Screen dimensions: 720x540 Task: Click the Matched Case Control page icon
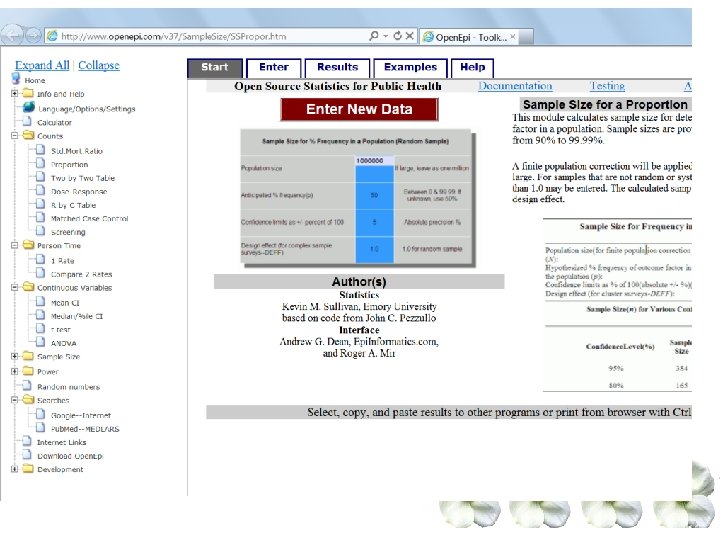point(40,218)
